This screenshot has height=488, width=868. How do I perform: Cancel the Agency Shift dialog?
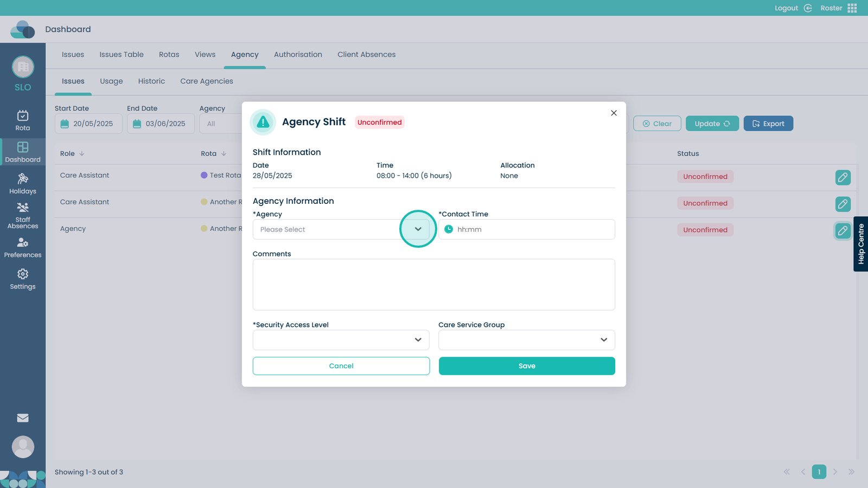341,366
